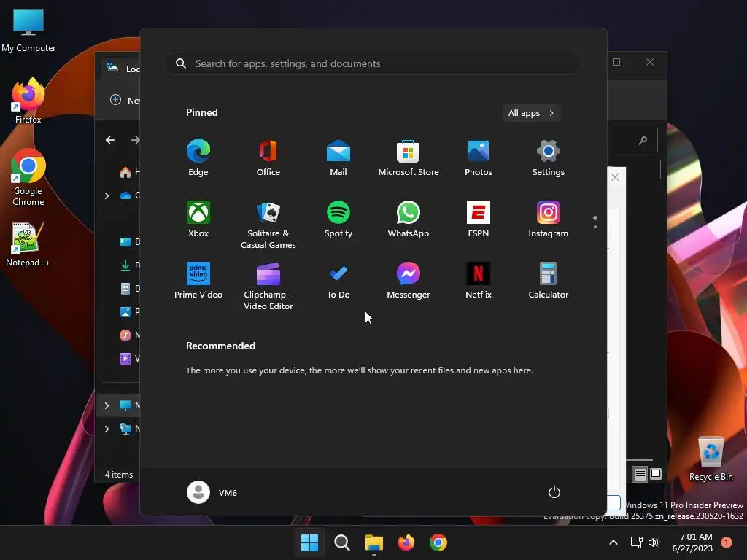The width and height of the screenshot is (747, 560).
Task: Select Home in File Explorer sidebar
Action: click(x=128, y=172)
